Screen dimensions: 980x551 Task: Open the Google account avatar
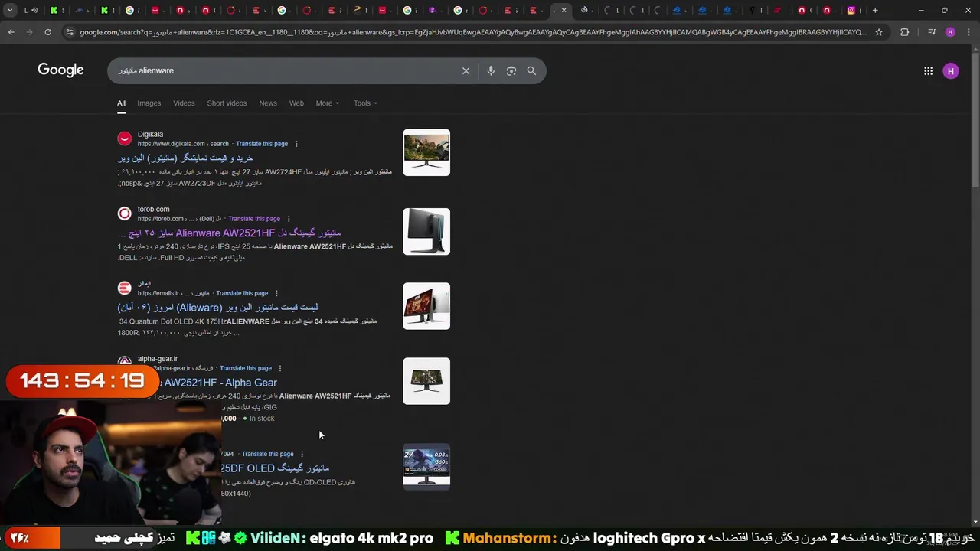click(x=951, y=71)
